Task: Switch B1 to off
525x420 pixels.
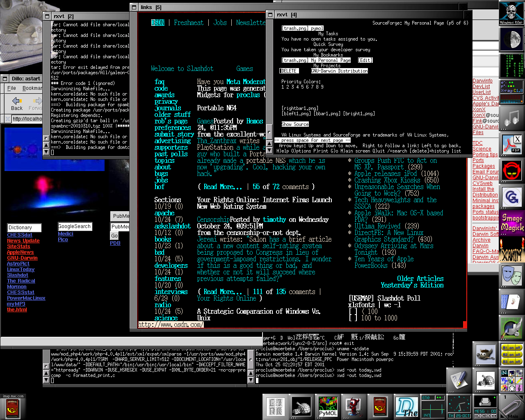Action: pyautogui.click(x=518, y=347)
